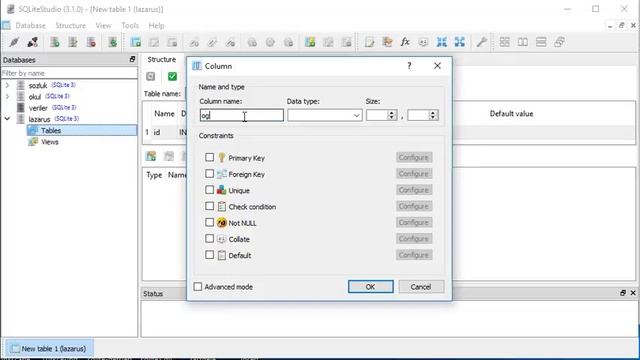Expand the sozluk database node

pyautogui.click(x=7, y=85)
